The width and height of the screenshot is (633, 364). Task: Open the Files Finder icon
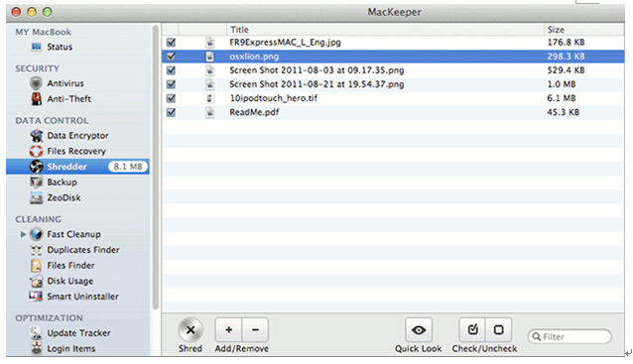37,266
